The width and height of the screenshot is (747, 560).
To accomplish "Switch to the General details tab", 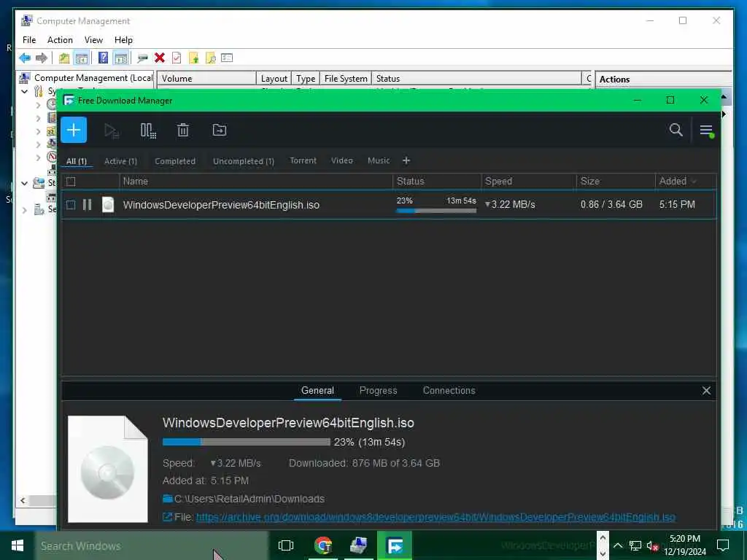I will (x=317, y=391).
